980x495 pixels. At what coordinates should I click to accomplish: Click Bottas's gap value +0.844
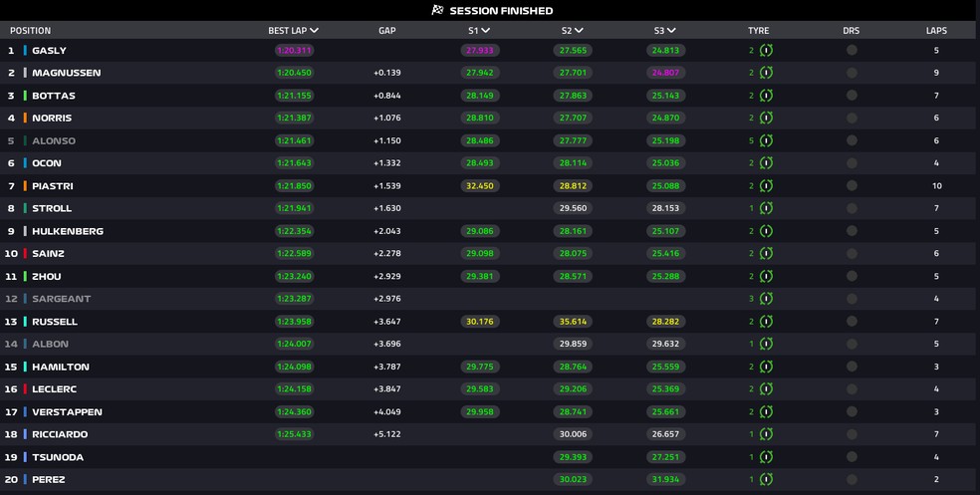pyautogui.click(x=386, y=96)
